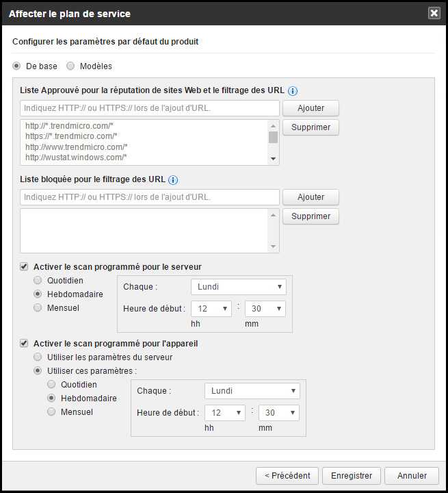
Task: Select Utiliser les paramètres du serveur
Action: [x=38, y=357]
